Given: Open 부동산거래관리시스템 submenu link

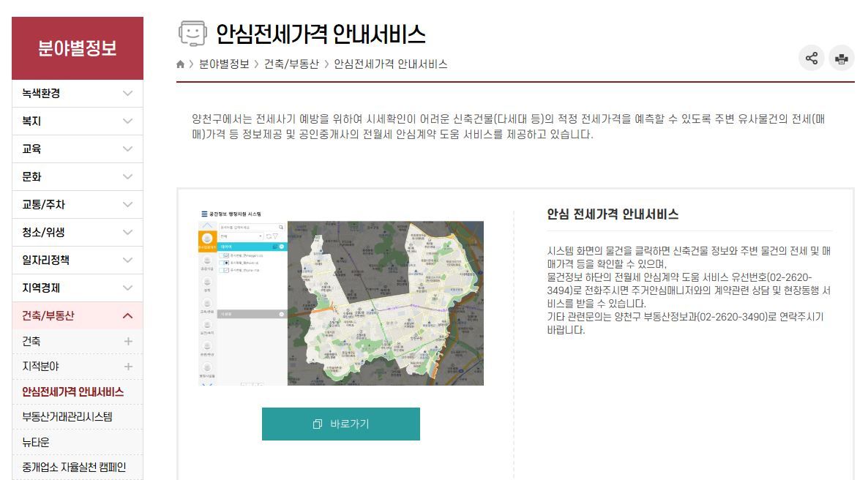Looking at the screenshot, I should pos(67,417).
